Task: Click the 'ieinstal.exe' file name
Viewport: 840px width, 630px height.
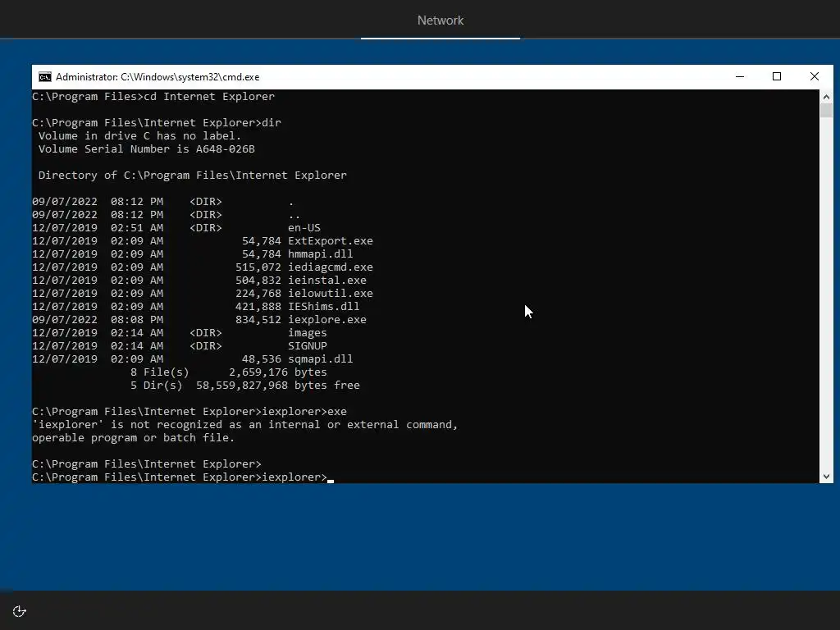Action: pos(327,281)
